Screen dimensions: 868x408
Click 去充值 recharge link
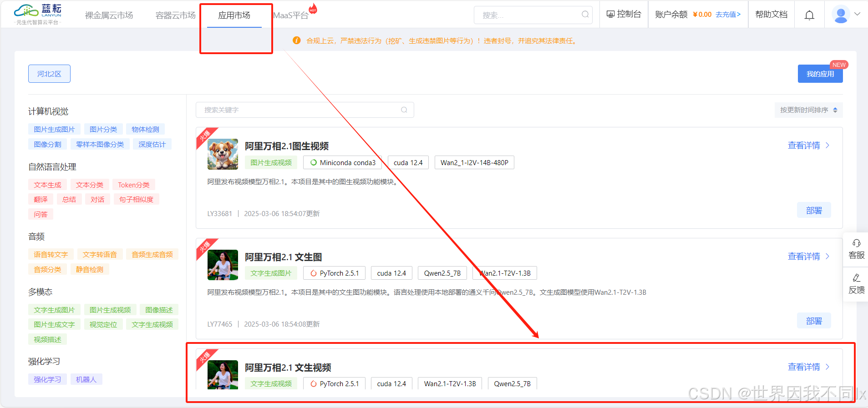coord(728,15)
